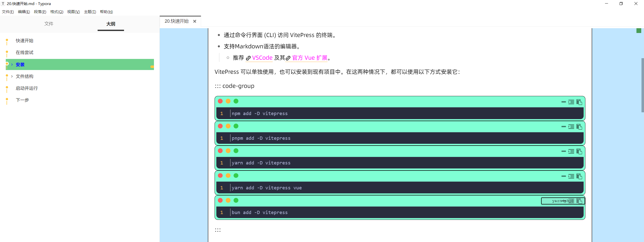Image resolution: width=644 pixels, height=242 pixels.
Task: Copy the npm add -D vitepress code
Action: 579,102
